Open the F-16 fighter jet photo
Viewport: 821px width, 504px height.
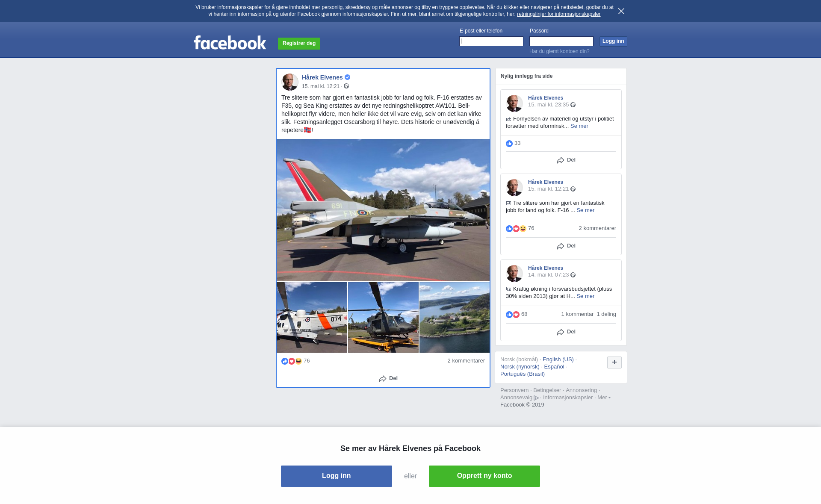(x=383, y=210)
